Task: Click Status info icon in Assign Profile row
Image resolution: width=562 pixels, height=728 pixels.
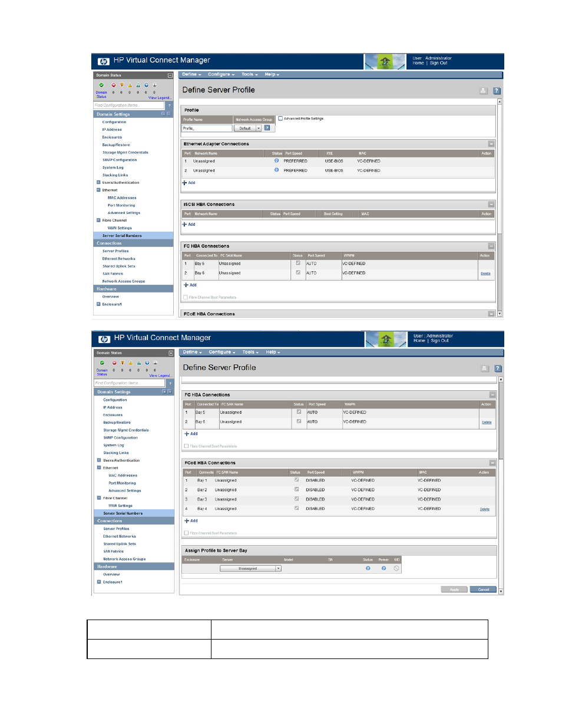Action: (x=368, y=568)
